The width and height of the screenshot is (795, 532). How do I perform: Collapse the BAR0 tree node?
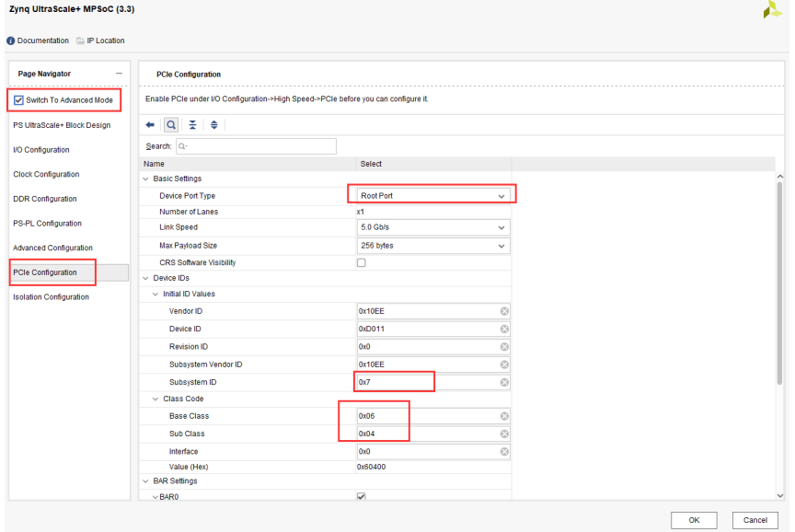(x=156, y=497)
